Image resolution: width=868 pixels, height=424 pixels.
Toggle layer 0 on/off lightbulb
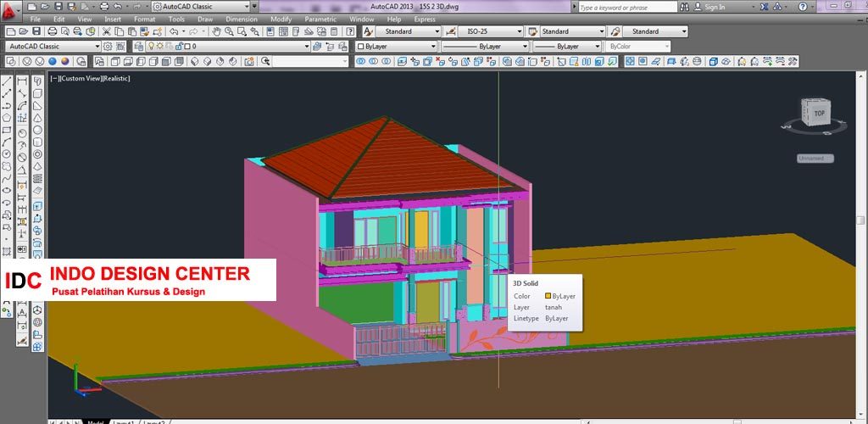(x=151, y=47)
